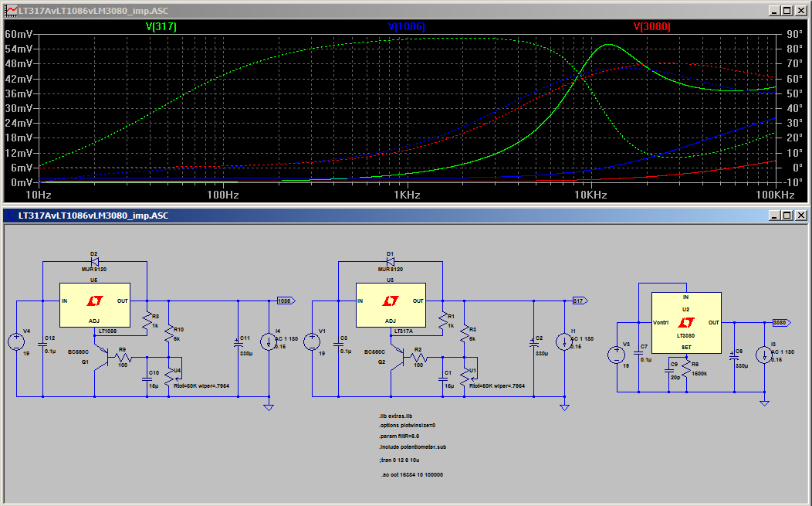This screenshot has width=812, height=506.
Task: Click the 3080 output net label
Action: tap(782, 322)
